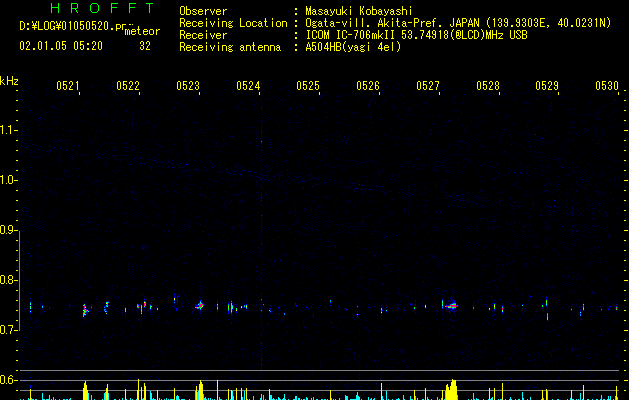Click the meteor count value 32
The width and height of the screenshot is (629, 400).
145,46
